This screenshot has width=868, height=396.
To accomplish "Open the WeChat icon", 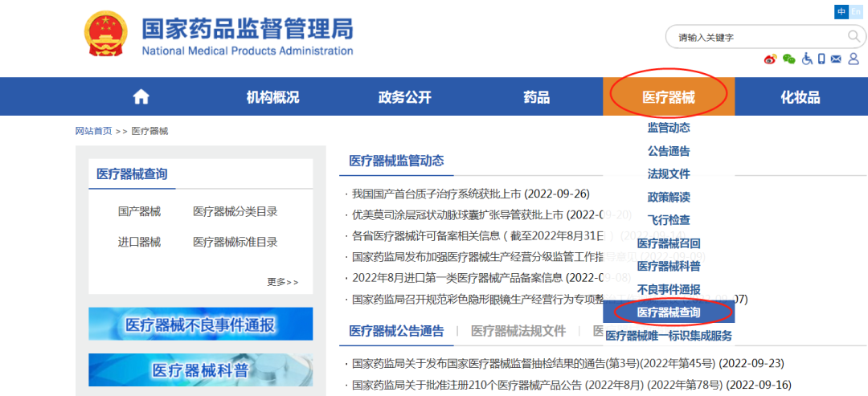I will tap(789, 59).
